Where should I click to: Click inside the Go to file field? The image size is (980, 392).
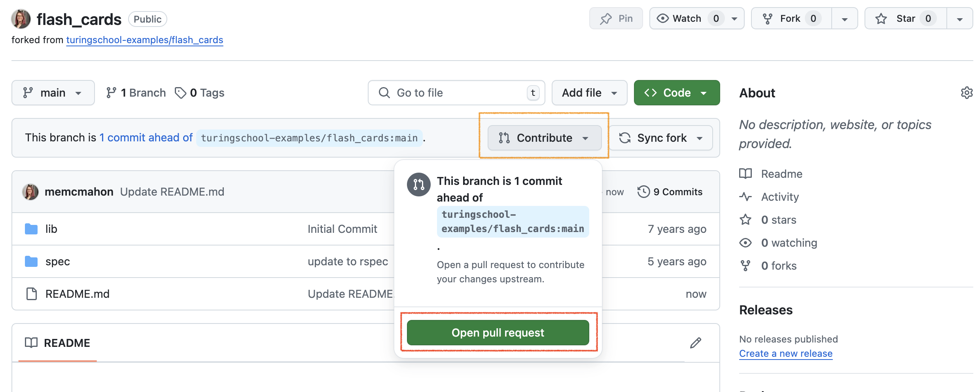(447, 93)
